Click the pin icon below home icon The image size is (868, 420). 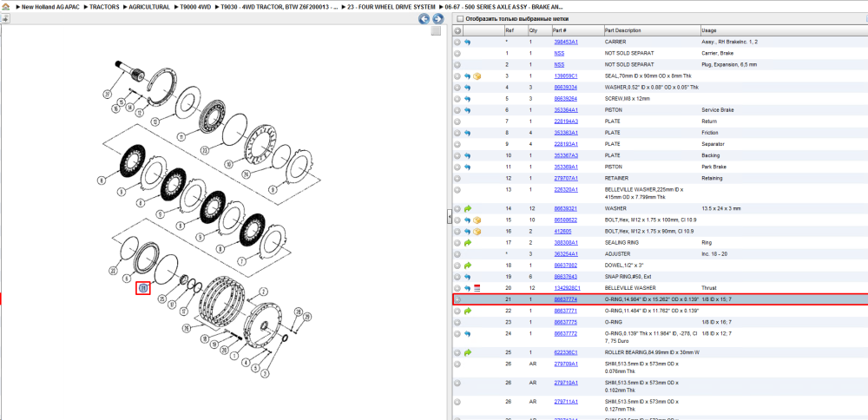(x=4, y=19)
